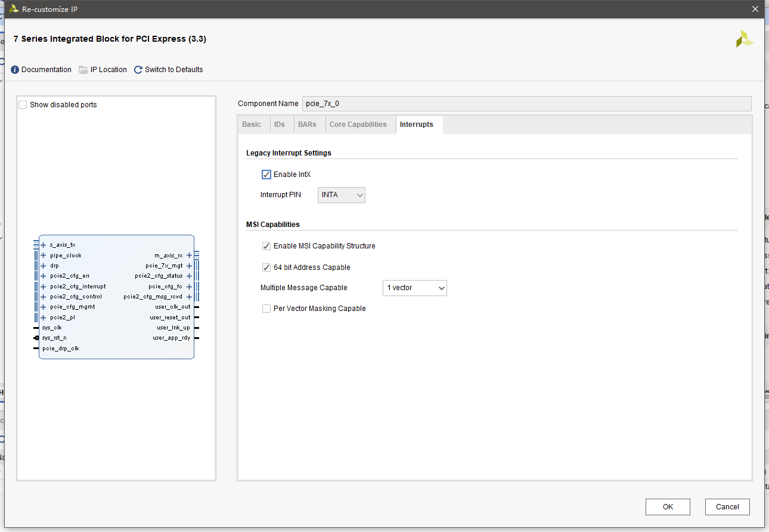Click the Vivado icon in the title bar
769x532 pixels.
pyautogui.click(x=14, y=9)
